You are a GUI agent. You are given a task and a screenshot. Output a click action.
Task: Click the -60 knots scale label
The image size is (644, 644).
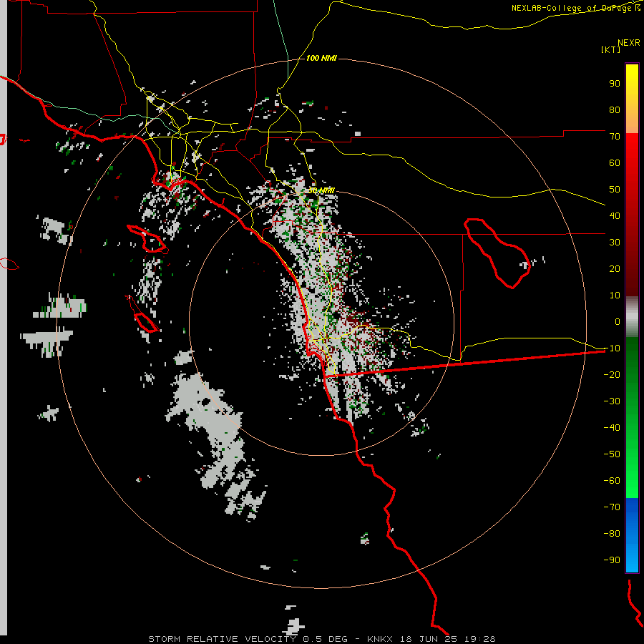(612, 481)
